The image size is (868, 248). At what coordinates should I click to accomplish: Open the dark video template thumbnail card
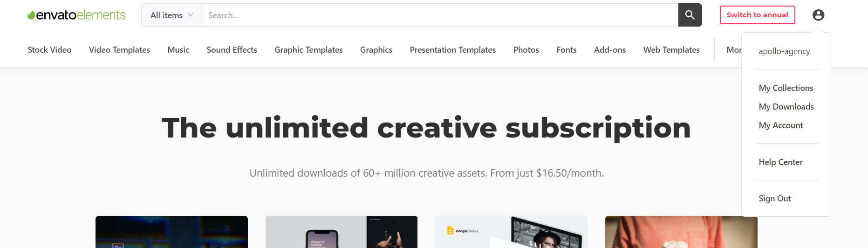171,232
